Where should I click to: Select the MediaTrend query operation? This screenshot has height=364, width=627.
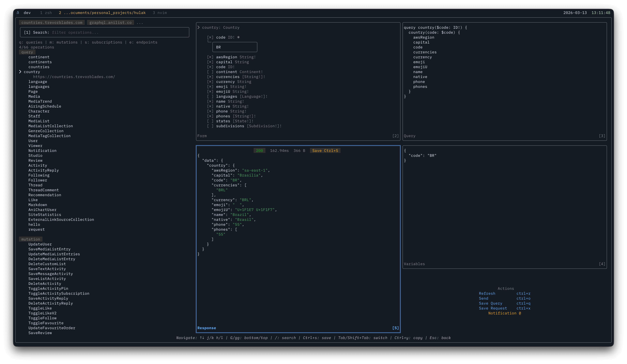tap(40, 101)
